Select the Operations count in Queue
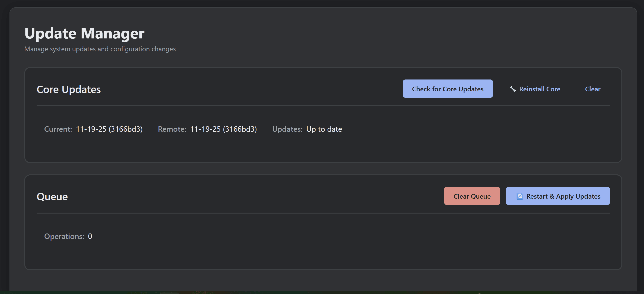 tap(90, 236)
